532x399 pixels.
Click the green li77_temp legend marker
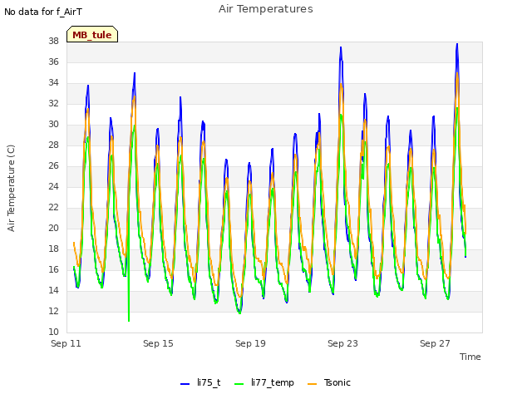239,384
